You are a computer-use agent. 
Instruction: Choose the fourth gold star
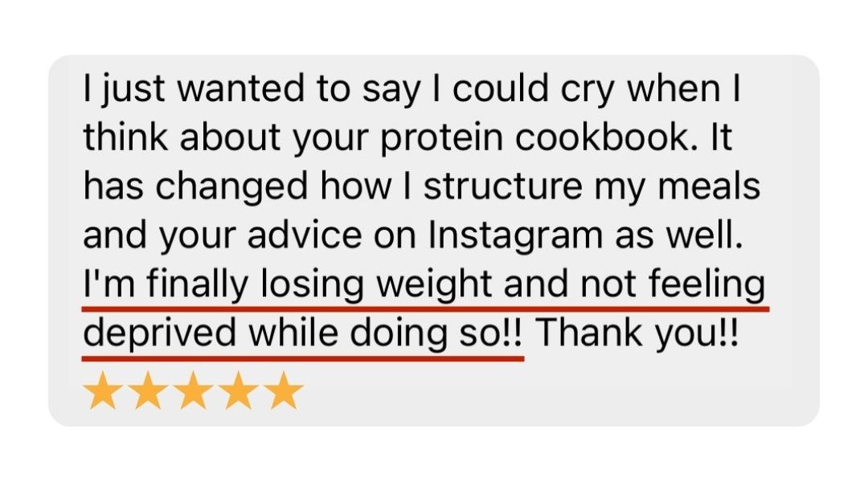238,390
